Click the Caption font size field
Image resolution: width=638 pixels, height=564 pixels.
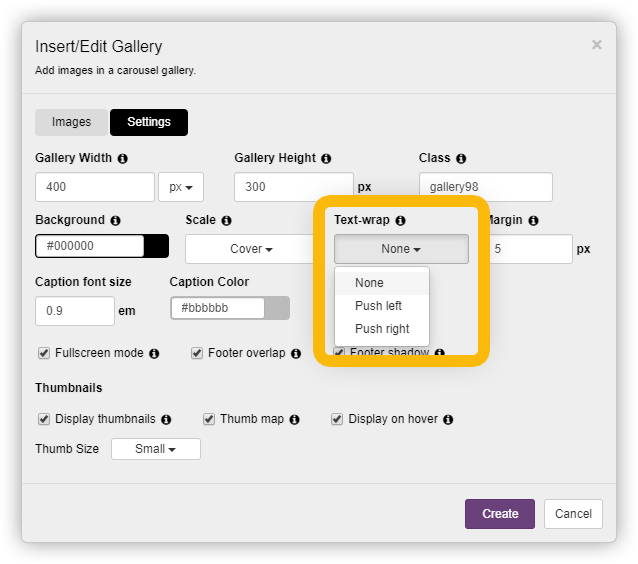[75, 311]
